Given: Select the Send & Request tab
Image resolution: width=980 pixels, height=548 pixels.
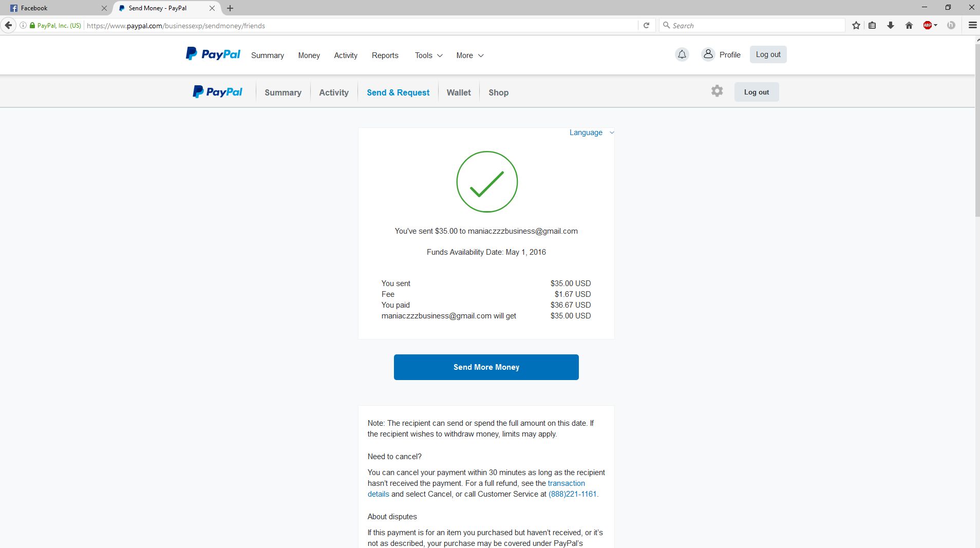Looking at the screenshot, I should click(398, 92).
